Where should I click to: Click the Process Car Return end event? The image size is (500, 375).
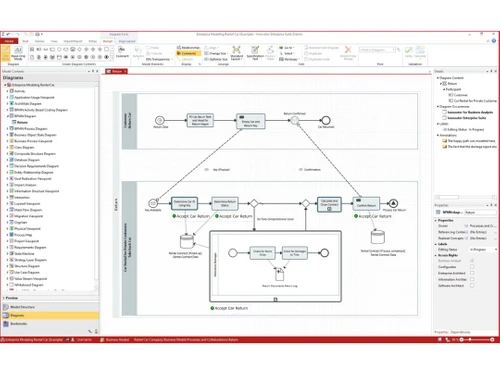pos(393,203)
